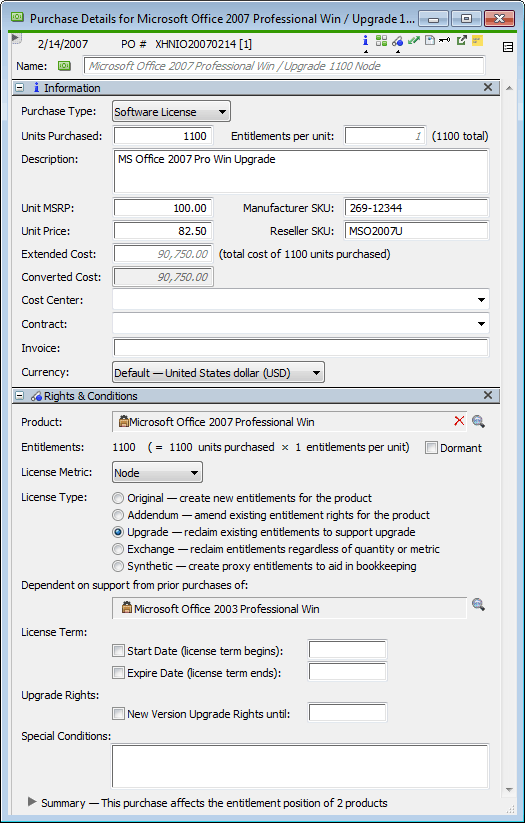525x823 pixels.
Task: Click the Entitlements per unit field
Action: coord(385,136)
